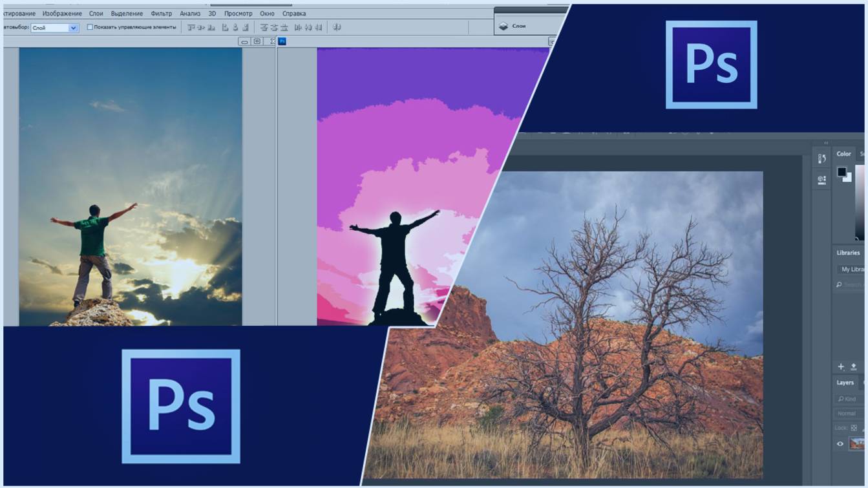Screen dimensions: 868x488
Task: Open the Kind filter dropdown in Layers
Action: click(850, 399)
